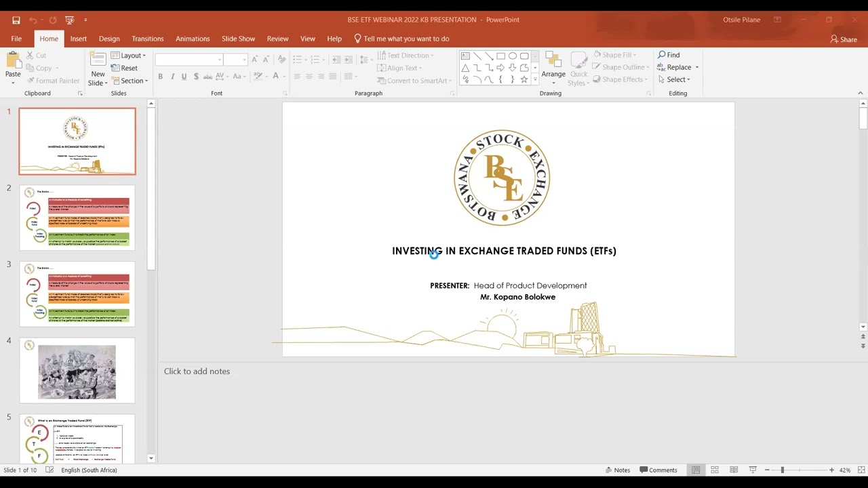Toggle Bold formatting

click(160, 77)
